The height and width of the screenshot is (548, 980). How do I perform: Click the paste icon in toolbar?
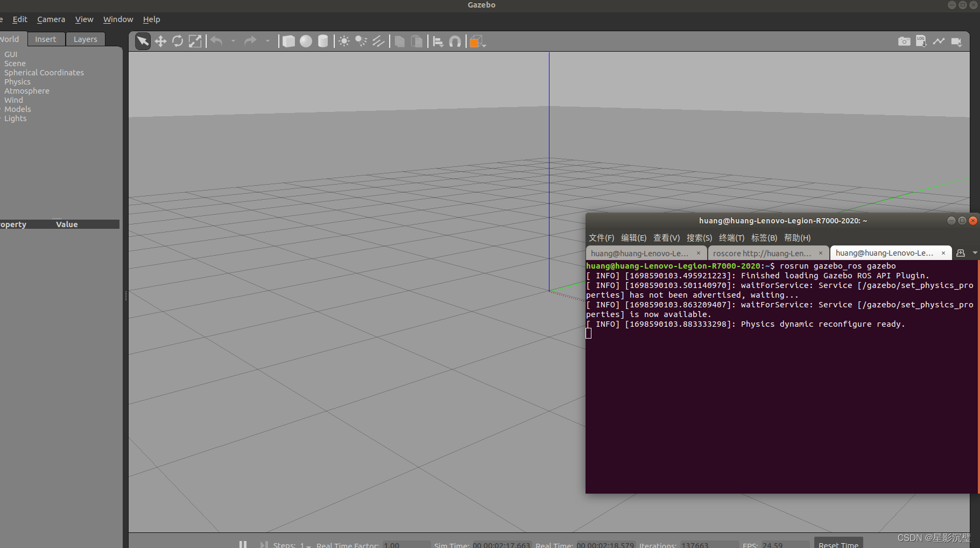417,41
